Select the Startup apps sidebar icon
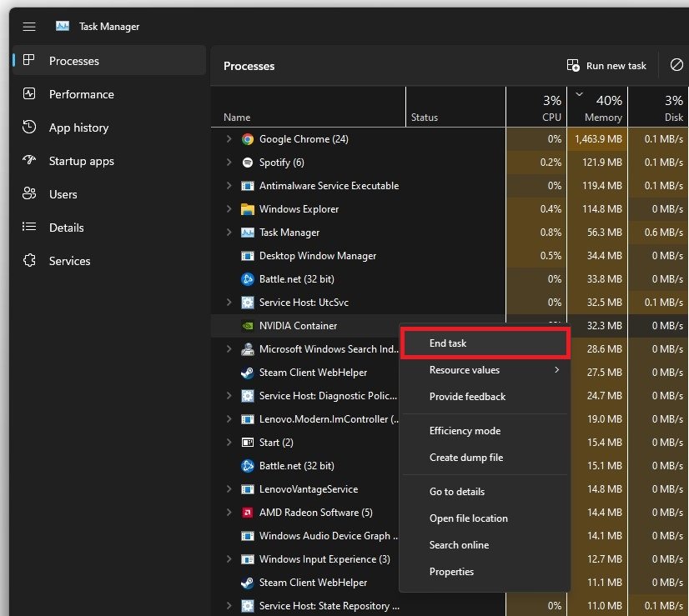This screenshot has width=689, height=616. [x=29, y=161]
